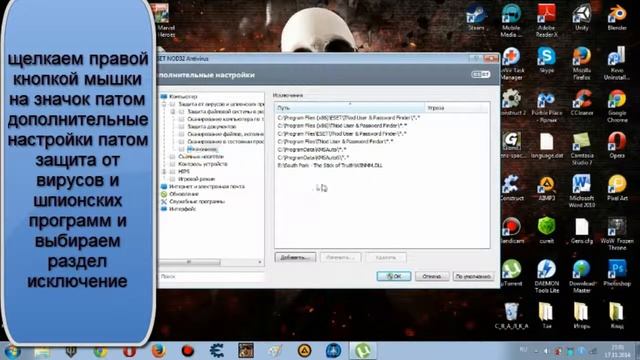Select Игровой режим in the tree
The height and width of the screenshot is (360, 640).
pyautogui.click(x=196, y=179)
